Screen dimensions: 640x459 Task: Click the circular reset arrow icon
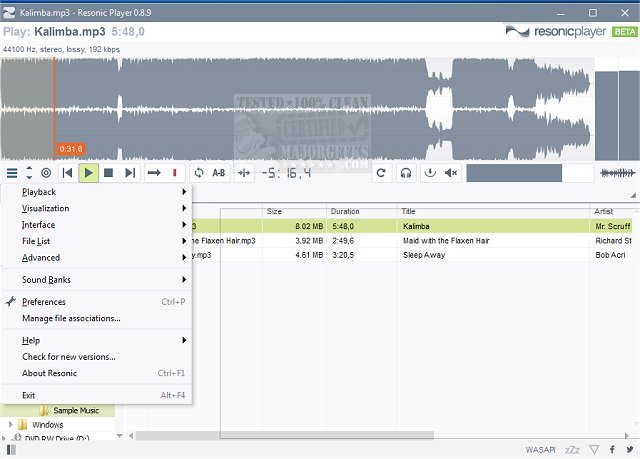[x=381, y=173]
